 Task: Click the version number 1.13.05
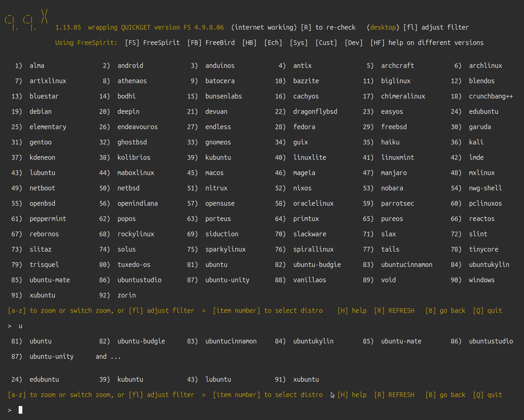68,27
